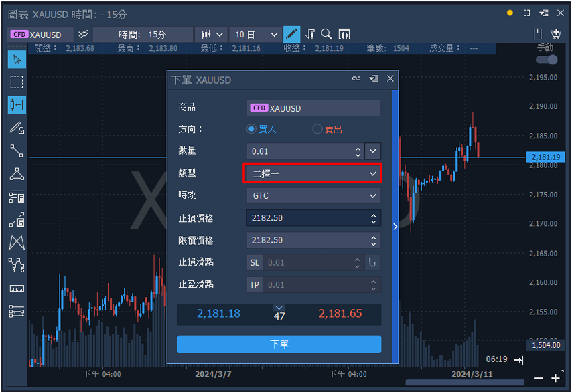Image resolution: width=572 pixels, height=392 pixels.
Task: Activate the rectangle selection tool
Action: point(17,82)
